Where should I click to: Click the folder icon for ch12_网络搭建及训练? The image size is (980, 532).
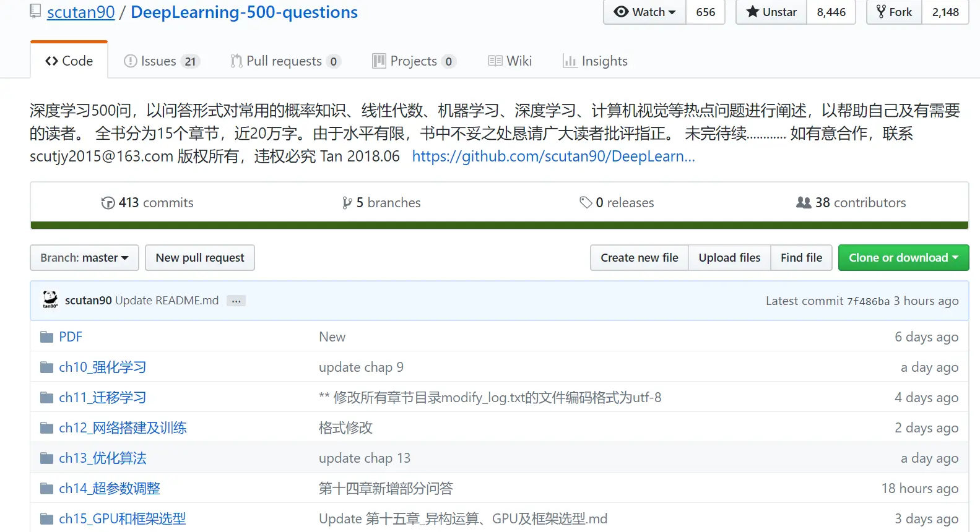pos(46,427)
